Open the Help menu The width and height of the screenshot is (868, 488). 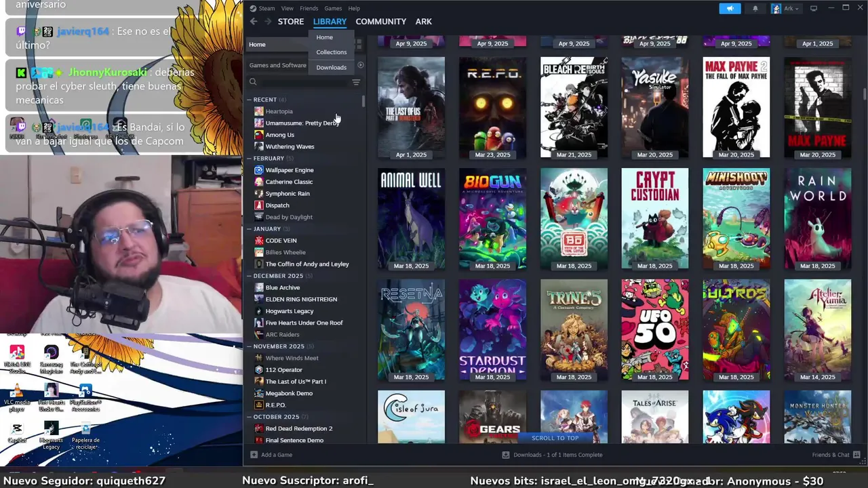point(354,8)
